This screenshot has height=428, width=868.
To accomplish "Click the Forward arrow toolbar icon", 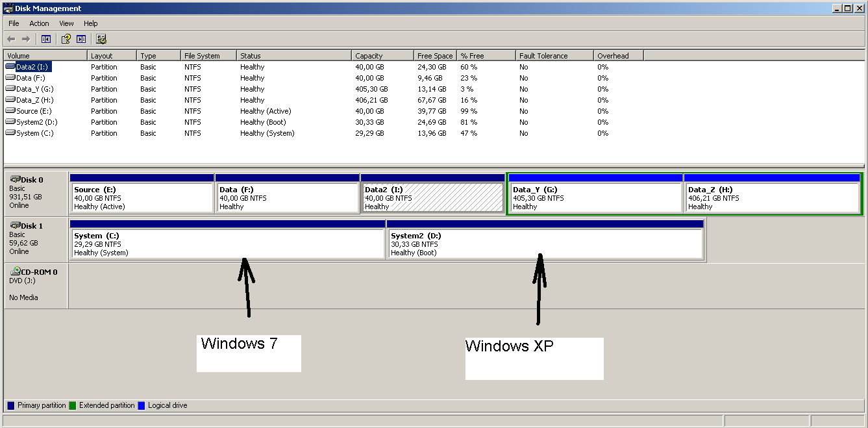I will pyautogui.click(x=26, y=39).
